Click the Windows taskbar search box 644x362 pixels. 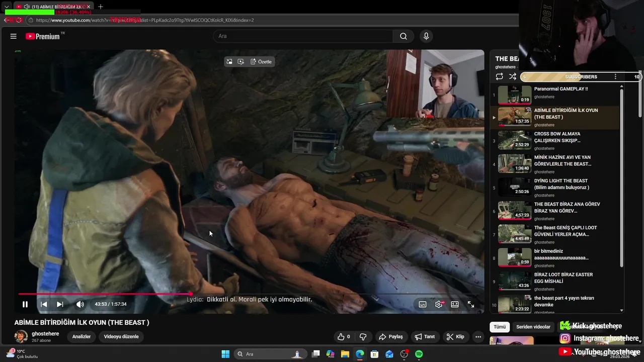(x=270, y=354)
